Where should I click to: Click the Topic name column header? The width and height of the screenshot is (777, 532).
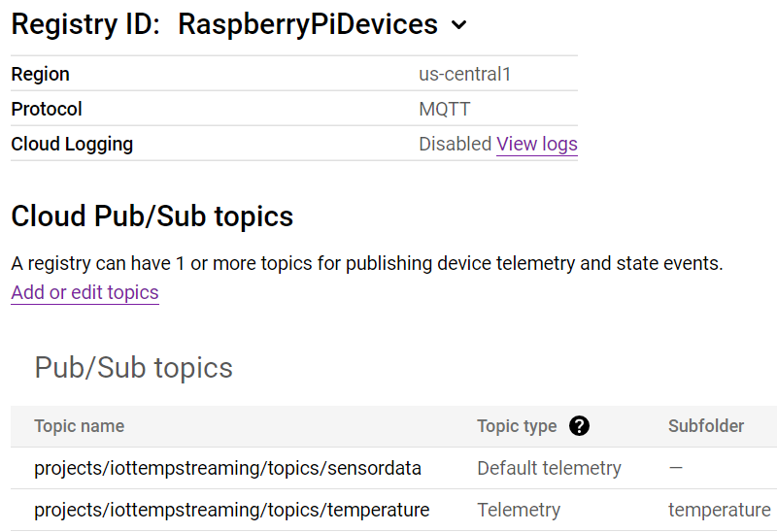tap(80, 426)
